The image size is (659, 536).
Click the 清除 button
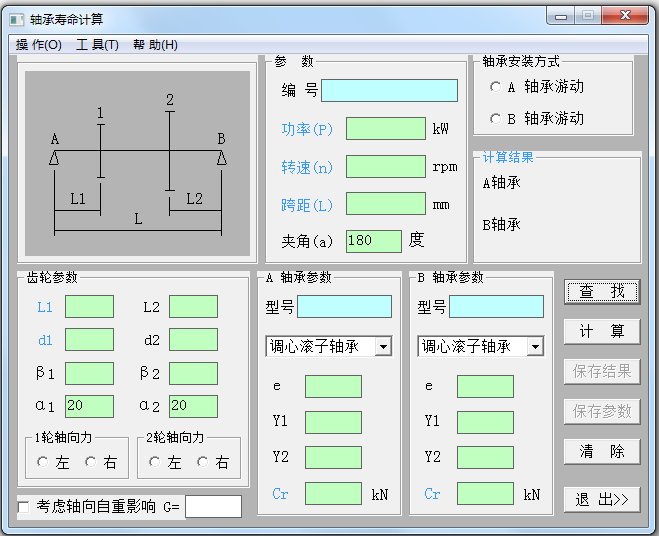point(601,451)
